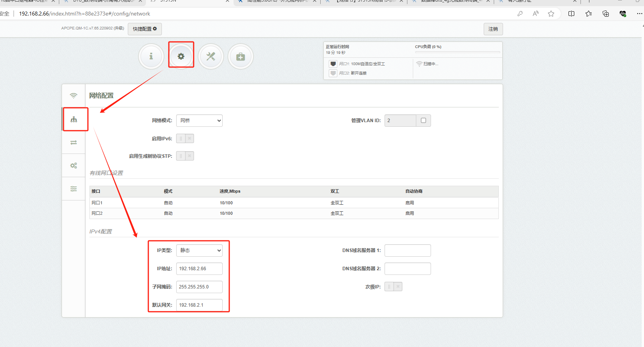Screen dimensions: 644x347
Task: Click the DNS域名服务器 1 field
Action: (407, 250)
